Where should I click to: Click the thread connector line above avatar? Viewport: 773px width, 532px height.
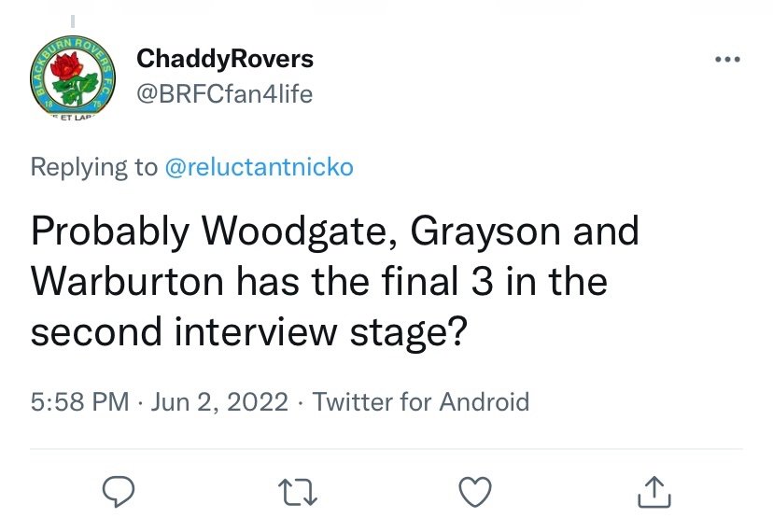73,21
